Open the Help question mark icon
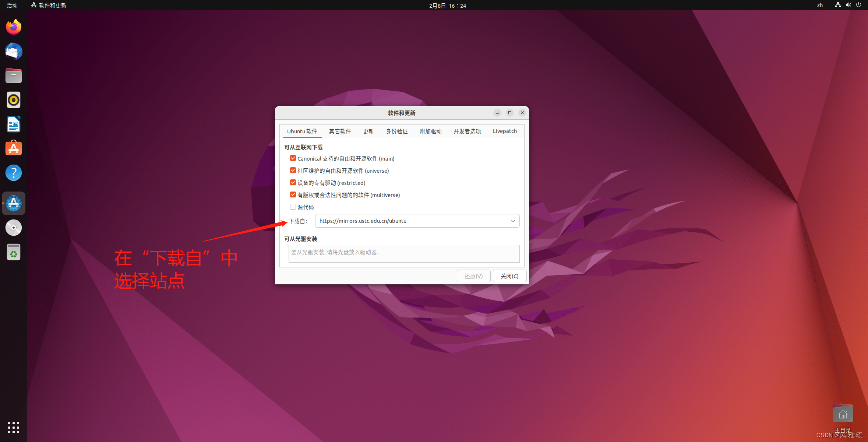Screen dimensions: 868x442 14,173
